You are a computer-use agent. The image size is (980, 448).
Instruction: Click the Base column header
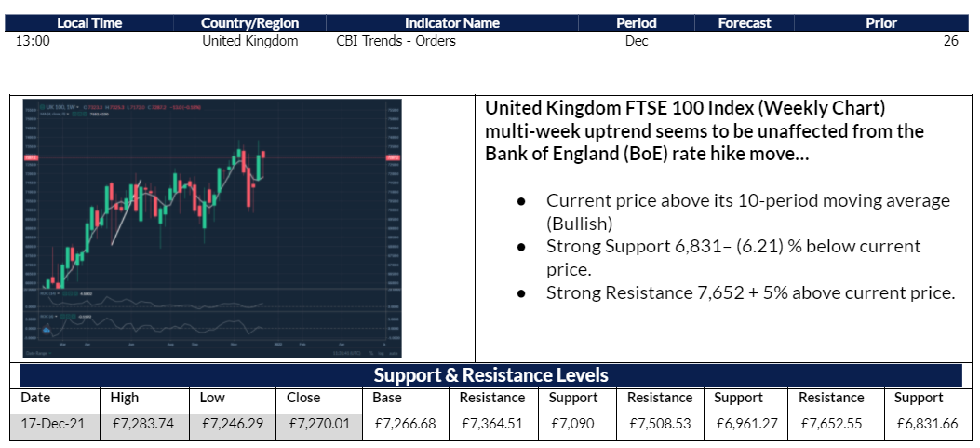click(x=387, y=398)
